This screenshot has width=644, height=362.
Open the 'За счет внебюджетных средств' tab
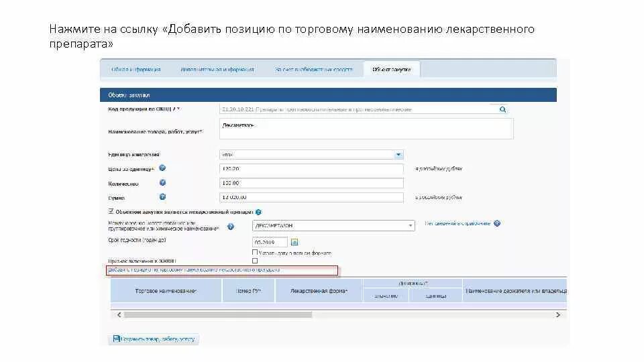[314, 70]
